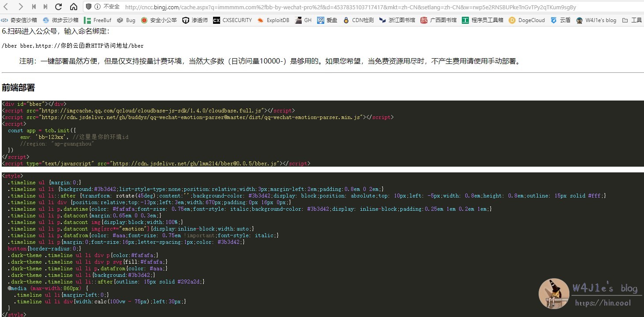Select the 程序员工具箱 bookmark
The height and width of the screenshot is (317, 644).
(x=483, y=20)
